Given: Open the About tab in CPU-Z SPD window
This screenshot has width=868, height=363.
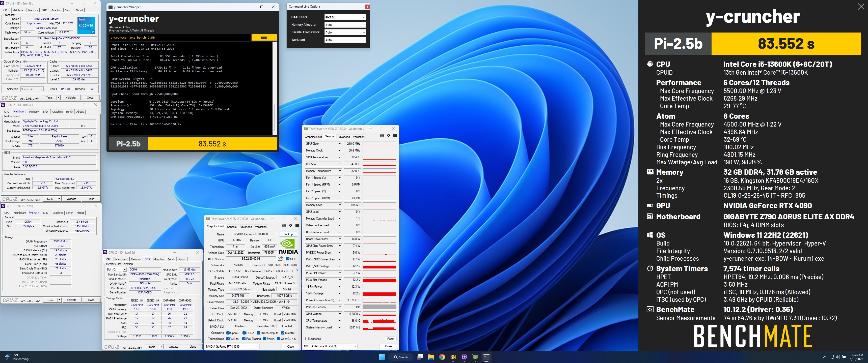Looking at the screenshot, I should 182,259.
